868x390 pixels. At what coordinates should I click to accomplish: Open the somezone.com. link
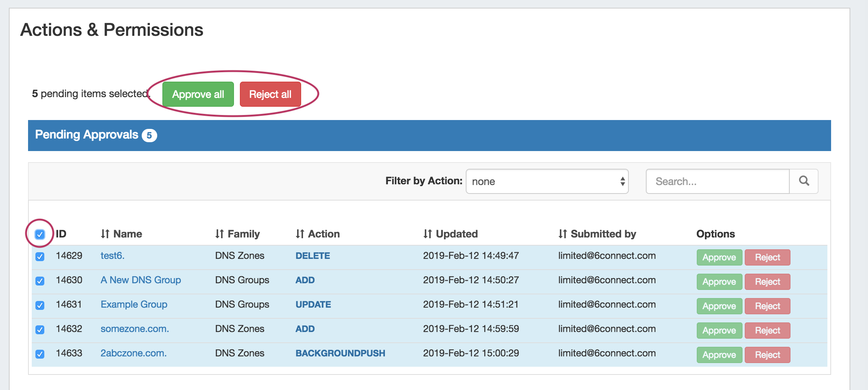(x=135, y=329)
